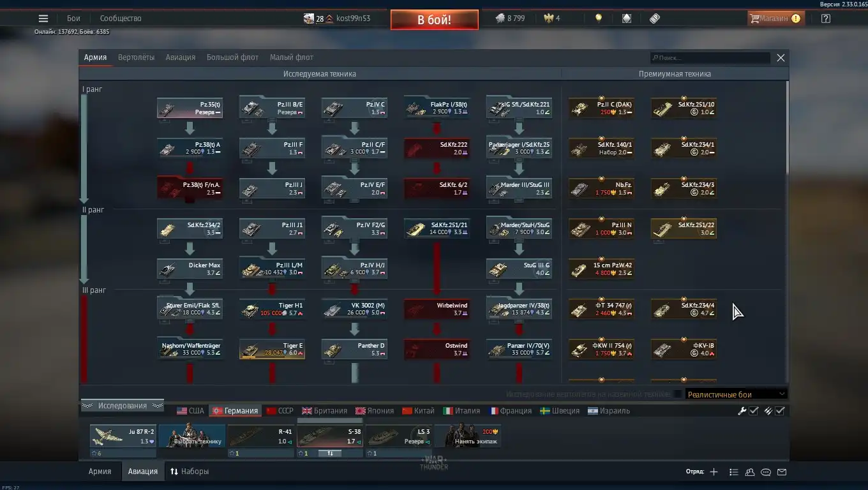
Task: Select the СССР nation tab
Action: (280, 411)
